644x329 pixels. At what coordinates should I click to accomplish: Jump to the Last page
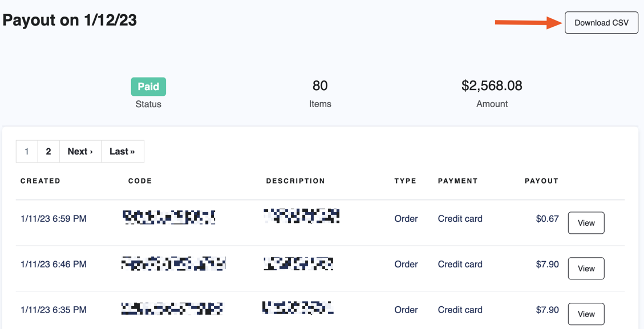tap(122, 152)
